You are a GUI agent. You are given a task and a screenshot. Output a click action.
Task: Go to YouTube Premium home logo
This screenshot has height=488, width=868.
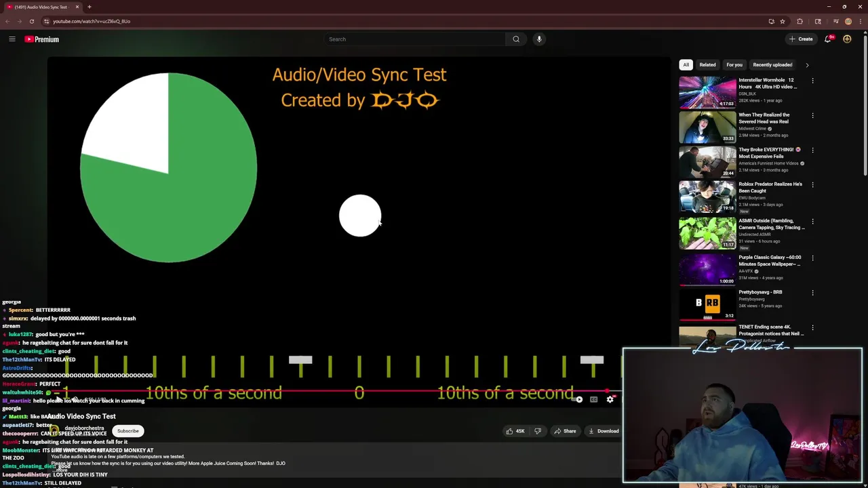(42, 39)
